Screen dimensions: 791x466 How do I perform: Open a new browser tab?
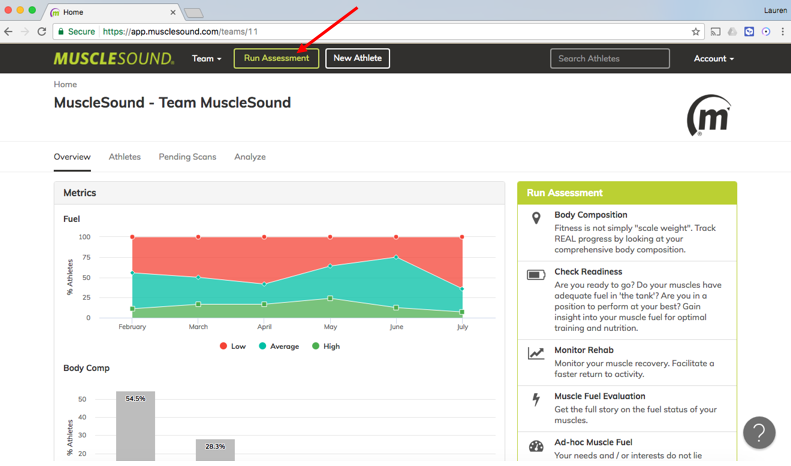click(194, 13)
